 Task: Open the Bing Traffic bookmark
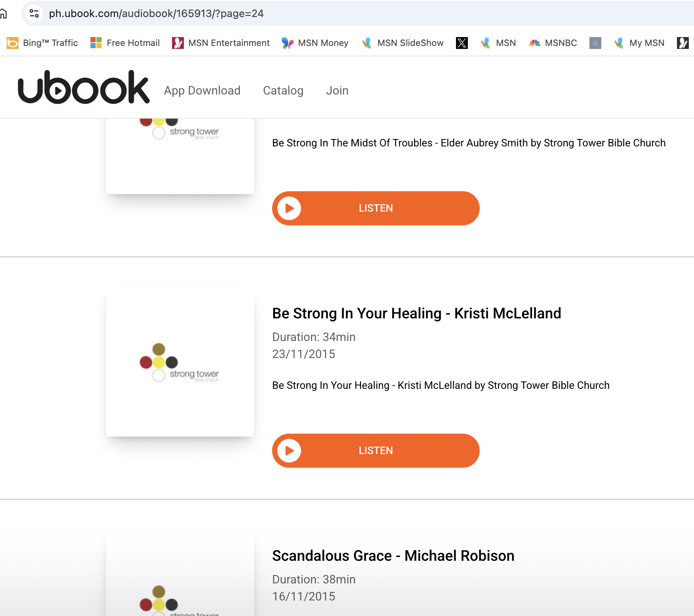click(43, 43)
